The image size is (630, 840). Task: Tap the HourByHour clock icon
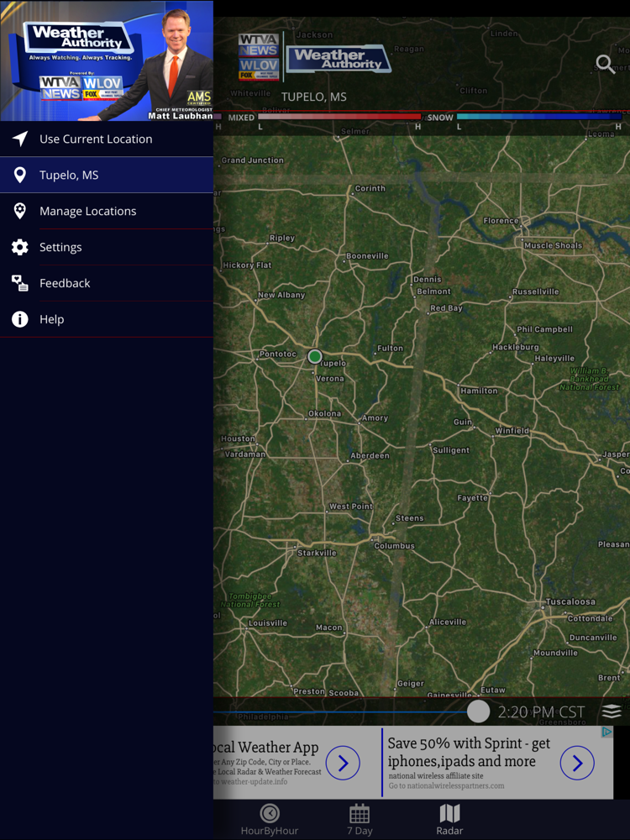click(x=270, y=813)
